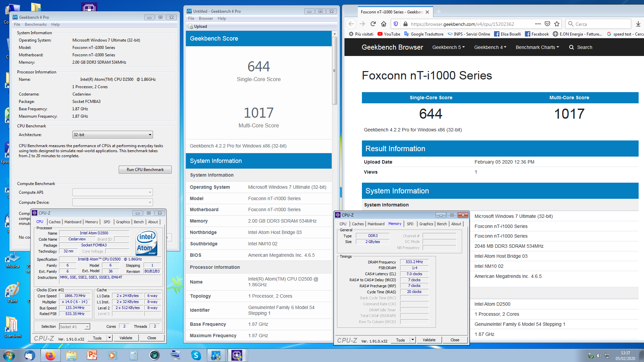This screenshot has height=362, width=644.
Task: Open Calculator from taskbar
Action: pos(133,355)
